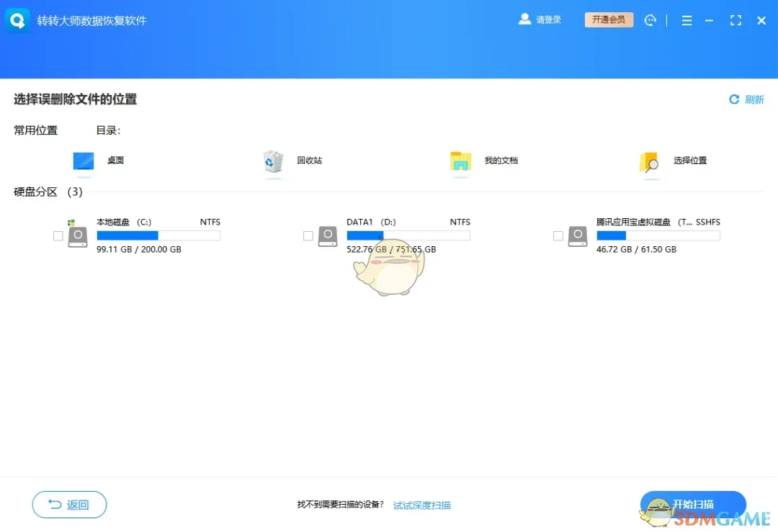Click the refresh icon next to 刷新
This screenshot has height=532, width=778.
click(x=733, y=99)
